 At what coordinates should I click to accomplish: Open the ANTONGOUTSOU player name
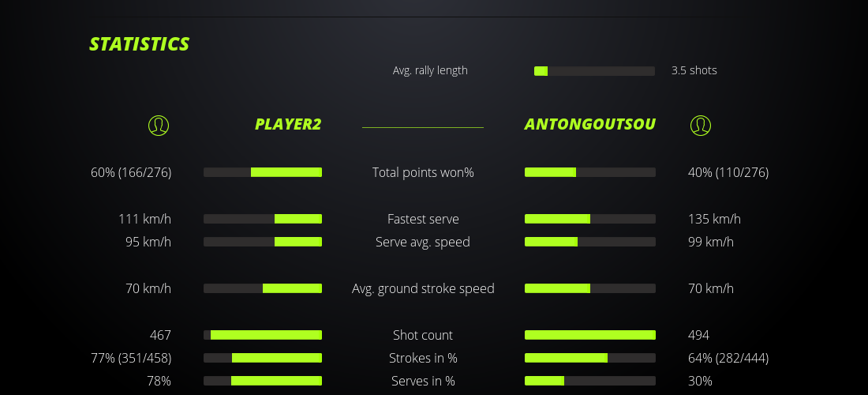point(589,124)
